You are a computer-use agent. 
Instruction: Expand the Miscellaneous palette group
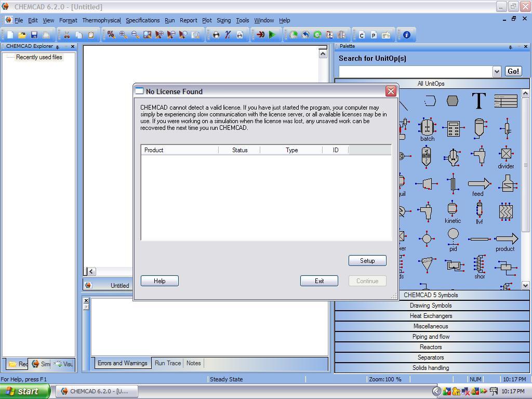pos(431,326)
